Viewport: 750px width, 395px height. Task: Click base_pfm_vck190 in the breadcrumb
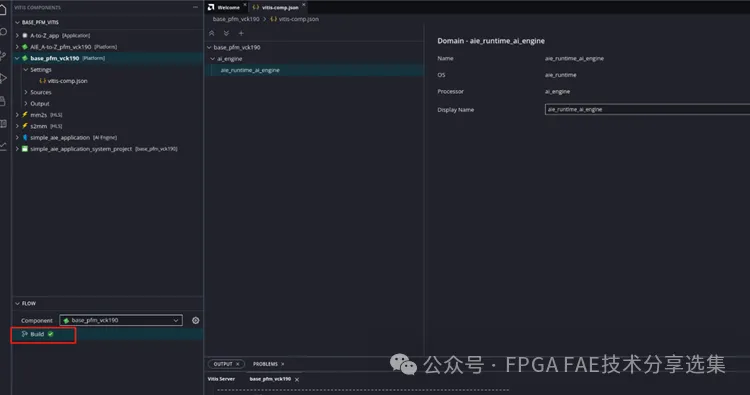click(236, 19)
